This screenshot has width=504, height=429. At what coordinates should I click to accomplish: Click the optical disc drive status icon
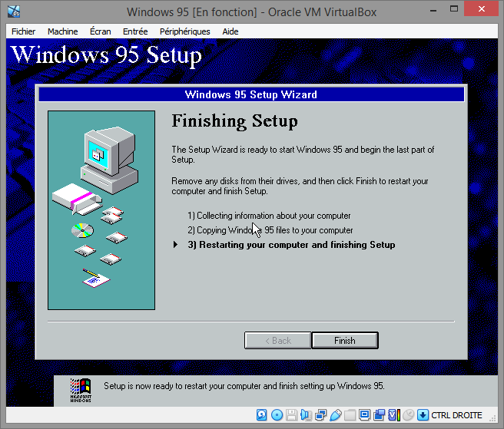[277, 415]
